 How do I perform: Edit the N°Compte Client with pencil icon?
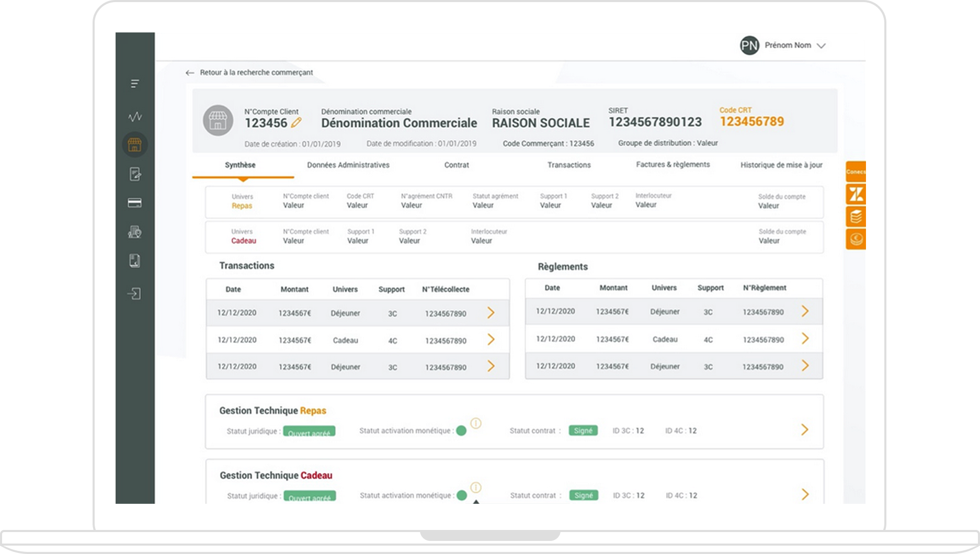click(x=297, y=123)
